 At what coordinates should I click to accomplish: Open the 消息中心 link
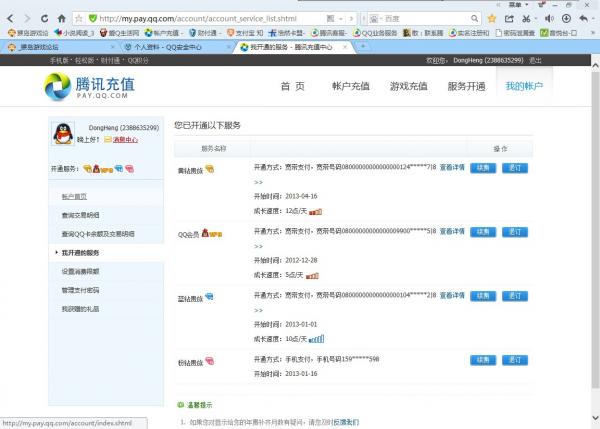coord(126,140)
